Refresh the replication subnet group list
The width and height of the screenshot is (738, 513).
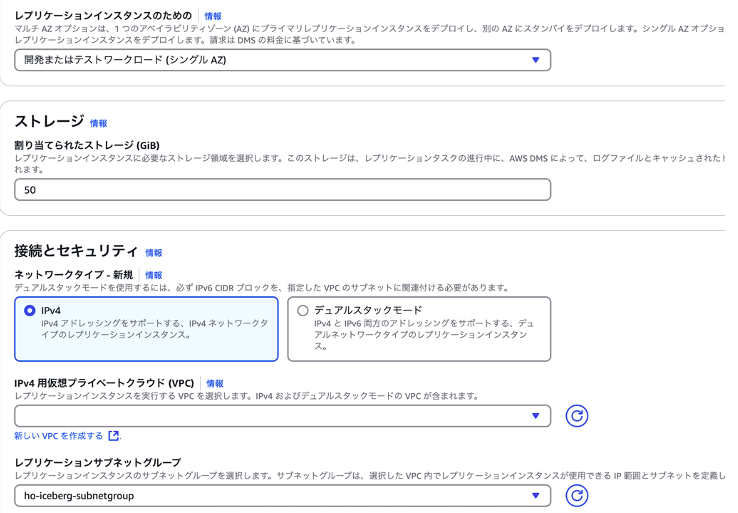coord(577,496)
